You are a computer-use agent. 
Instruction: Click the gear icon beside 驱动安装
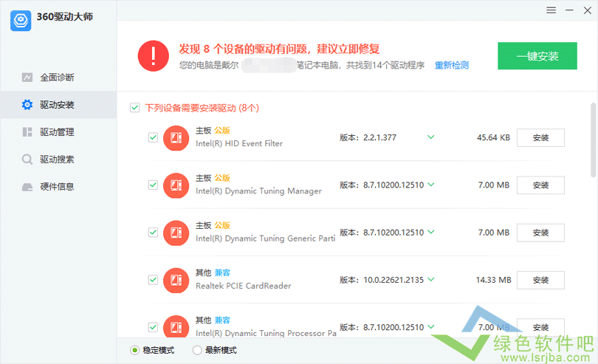point(27,105)
